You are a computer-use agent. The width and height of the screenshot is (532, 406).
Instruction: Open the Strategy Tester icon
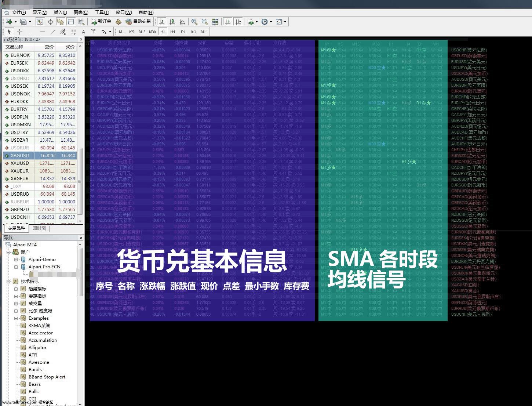click(x=81, y=22)
